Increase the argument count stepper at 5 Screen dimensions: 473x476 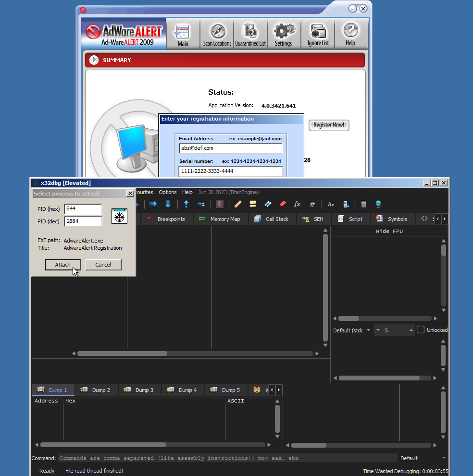pos(411,330)
